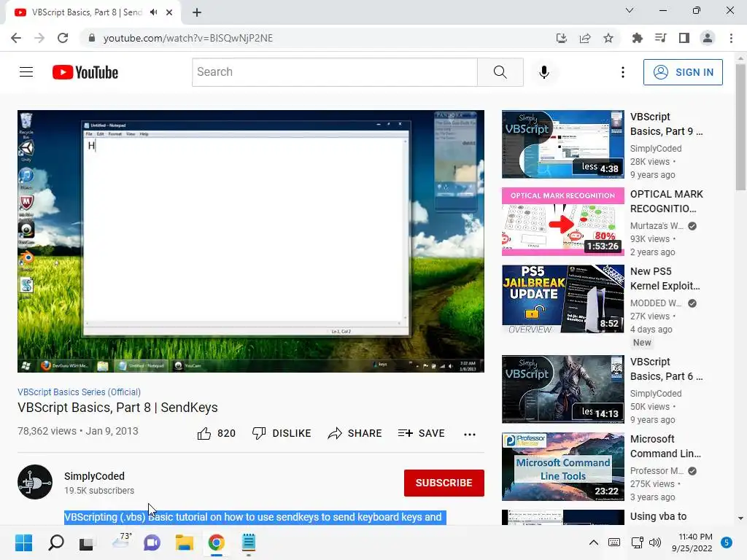Click the page vertical scrollbar
747x560 pixels.
tap(740, 127)
